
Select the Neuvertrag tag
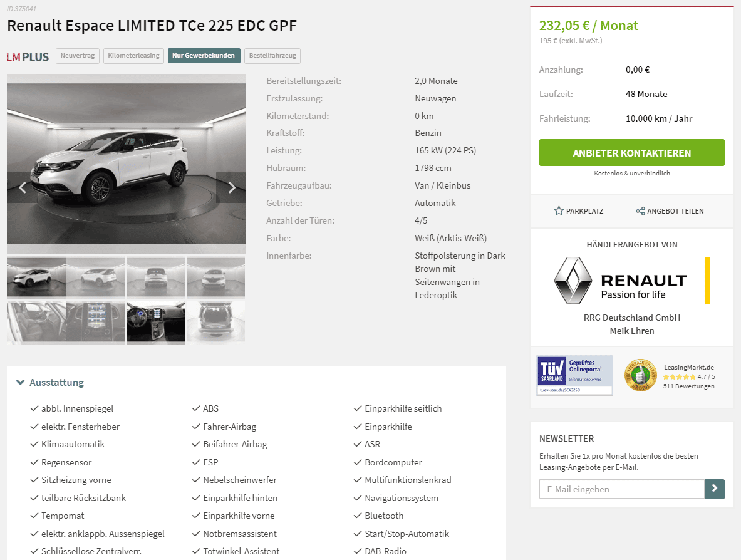point(78,56)
